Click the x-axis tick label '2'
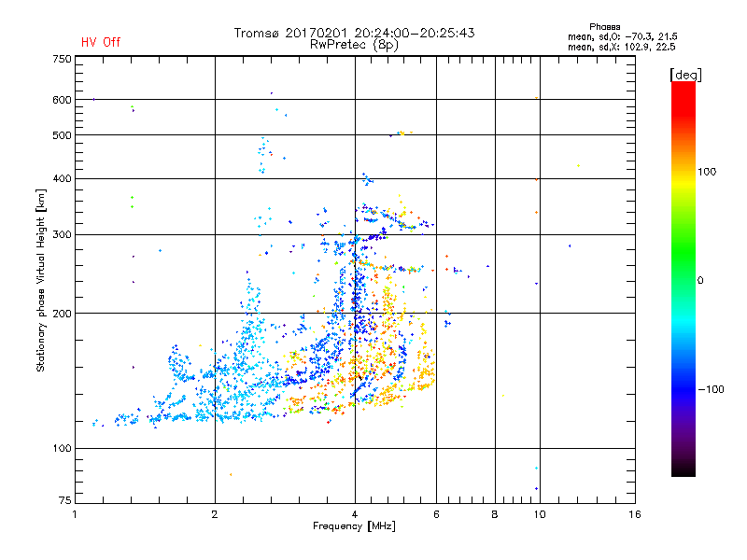 [x=215, y=514]
